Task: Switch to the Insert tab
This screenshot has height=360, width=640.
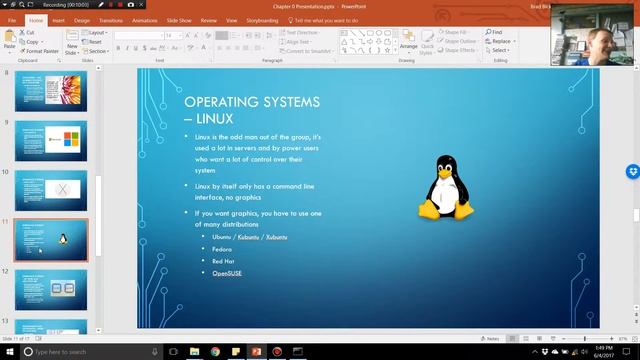Action: 58,20
